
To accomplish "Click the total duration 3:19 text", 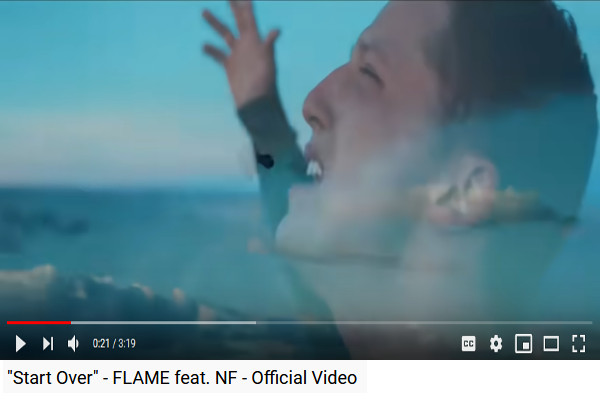I will [x=127, y=343].
